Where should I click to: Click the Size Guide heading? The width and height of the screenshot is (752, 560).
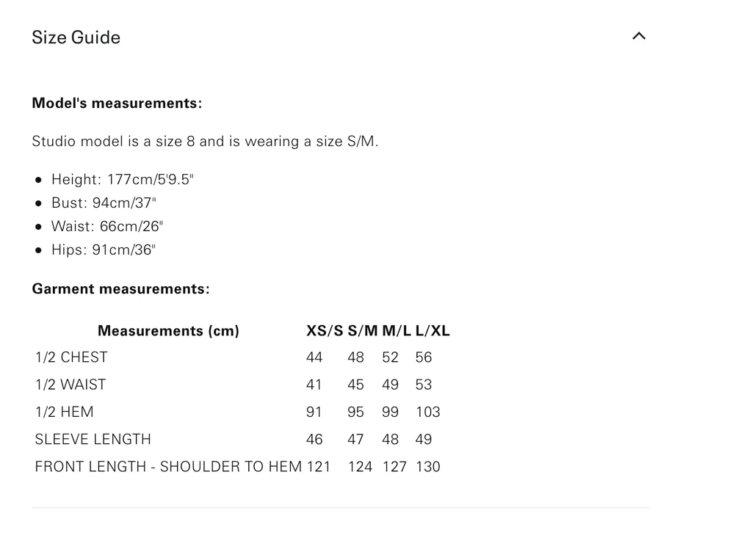[76, 37]
